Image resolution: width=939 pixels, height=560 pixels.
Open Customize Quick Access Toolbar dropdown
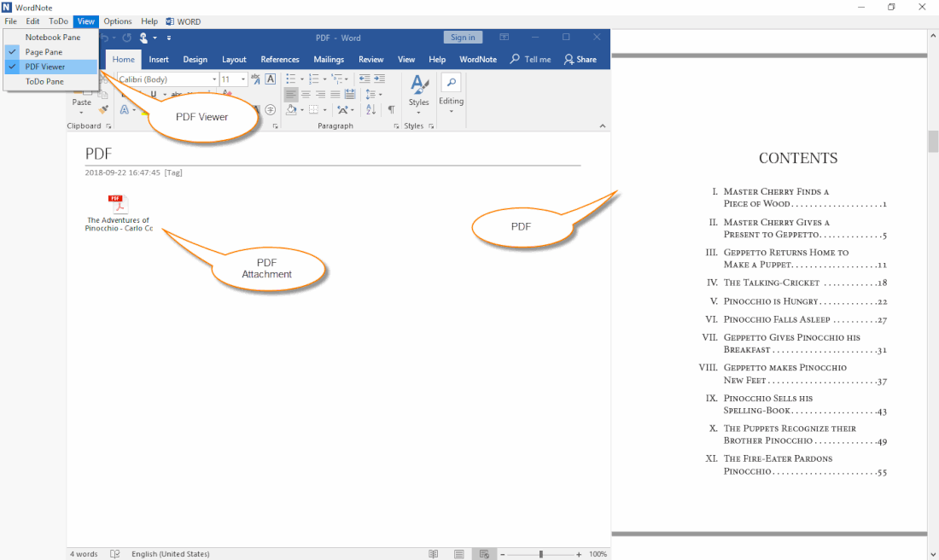[x=169, y=38]
